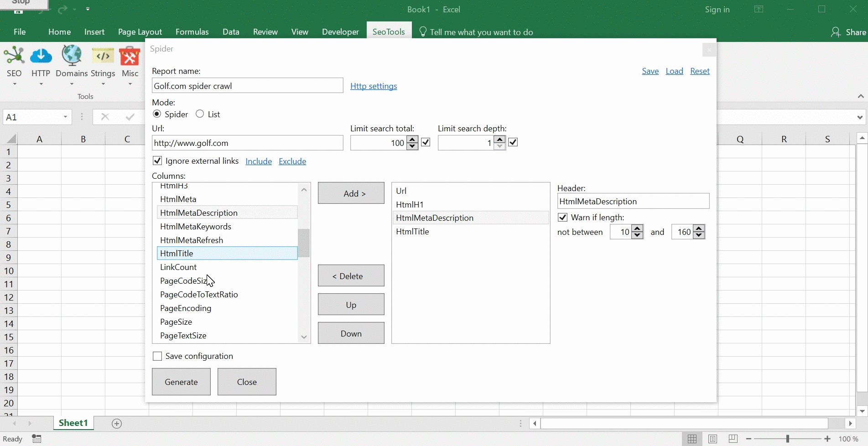Open the SEO tools icon
The height and width of the screenshot is (446, 868).
click(14, 56)
